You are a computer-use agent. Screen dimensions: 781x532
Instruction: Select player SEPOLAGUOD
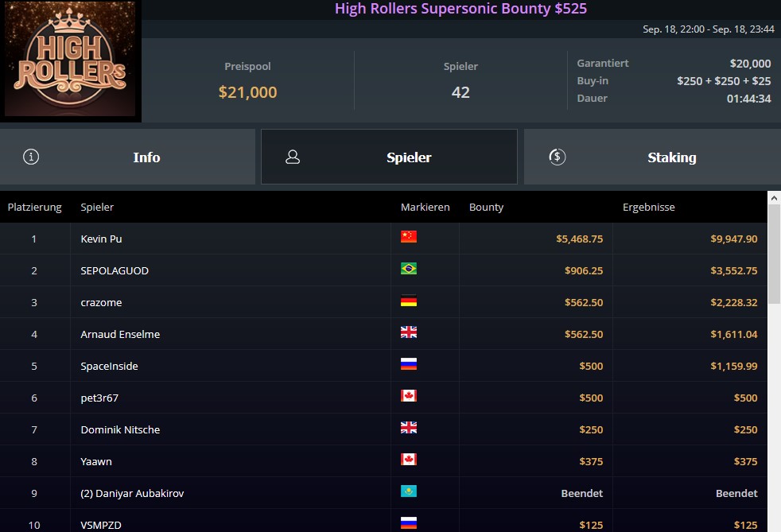[x=115, y=271]
